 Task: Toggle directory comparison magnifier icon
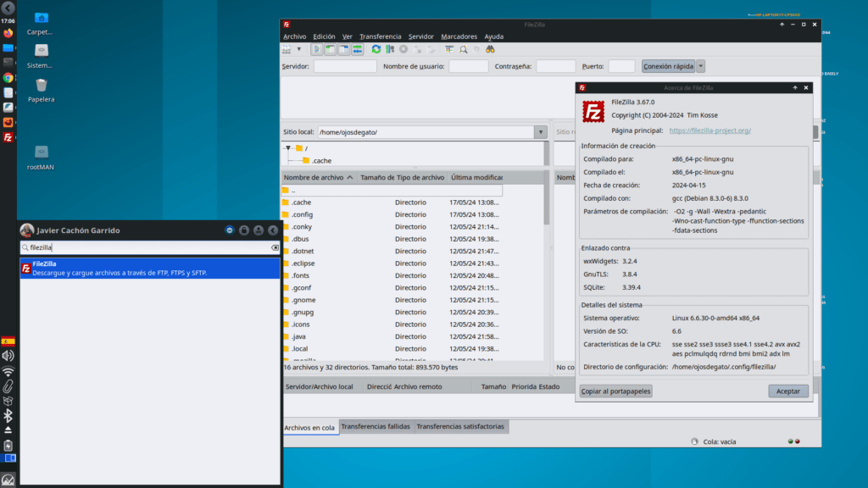pyautogui.click(x=464, y=49)
